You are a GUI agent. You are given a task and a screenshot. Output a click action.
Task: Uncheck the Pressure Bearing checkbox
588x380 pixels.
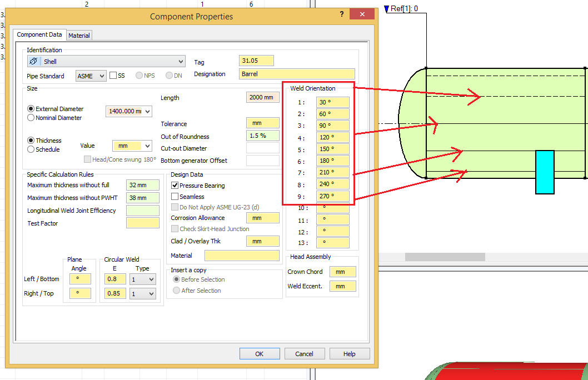tap(175, 185)
